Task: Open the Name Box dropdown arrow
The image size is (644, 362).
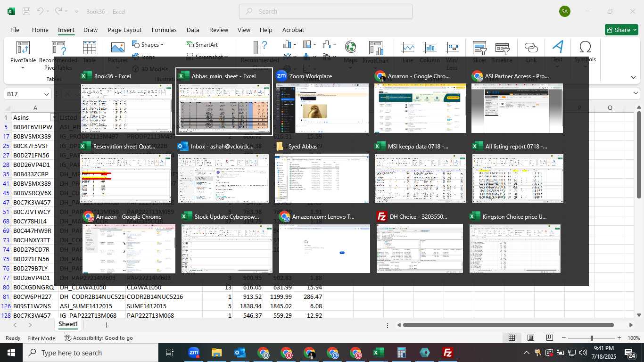Action: [x=46, y=94]
